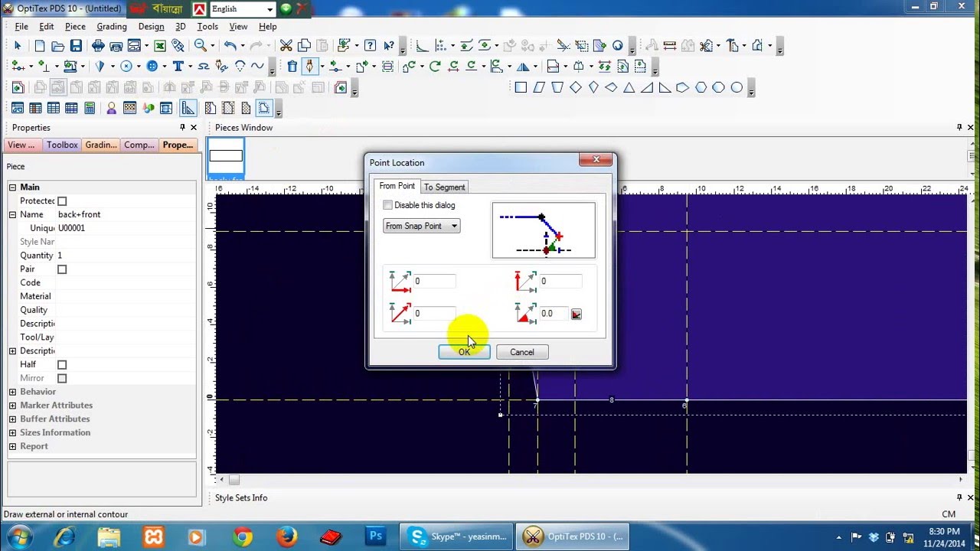Export to Excel with the green spreadsheet icon
980x551 pixels.
(x=160, y=46)
